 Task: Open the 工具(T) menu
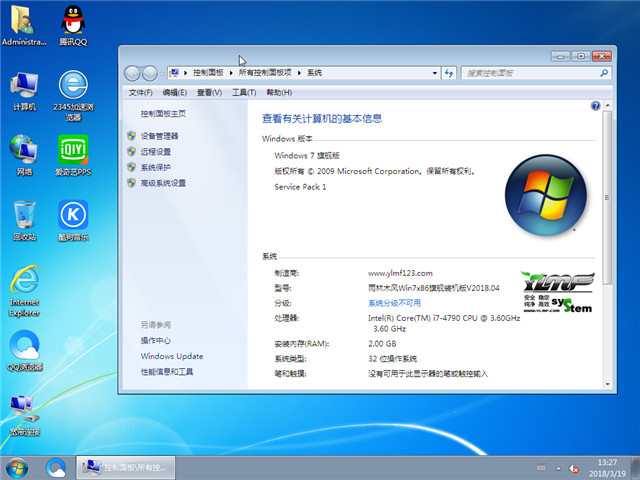point(244,93)
